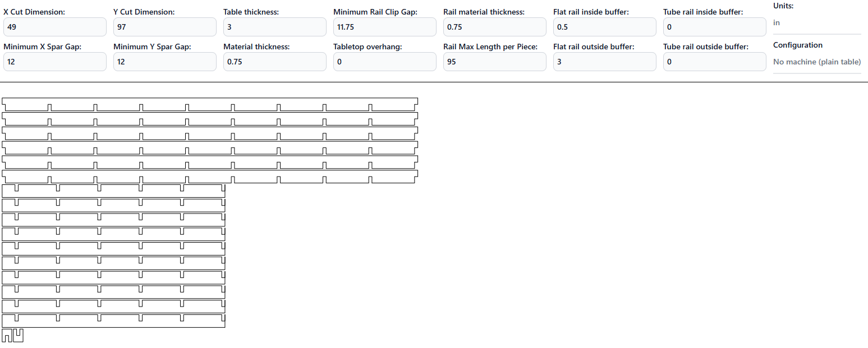Focus the Tube rail outside buffer field
Image resolution: width=868 pixels, height=348 pixels.
click(x=714, y=62)
